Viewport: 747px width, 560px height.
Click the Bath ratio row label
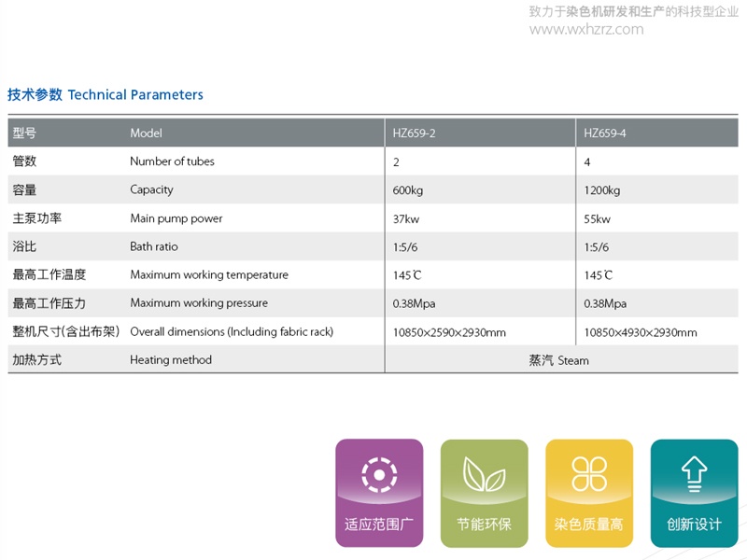pyautogui.click(x=154, y=247)
